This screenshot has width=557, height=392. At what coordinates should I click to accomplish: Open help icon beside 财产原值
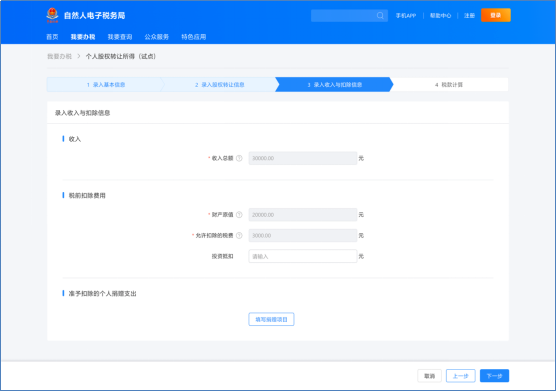[x=239, y=215]
